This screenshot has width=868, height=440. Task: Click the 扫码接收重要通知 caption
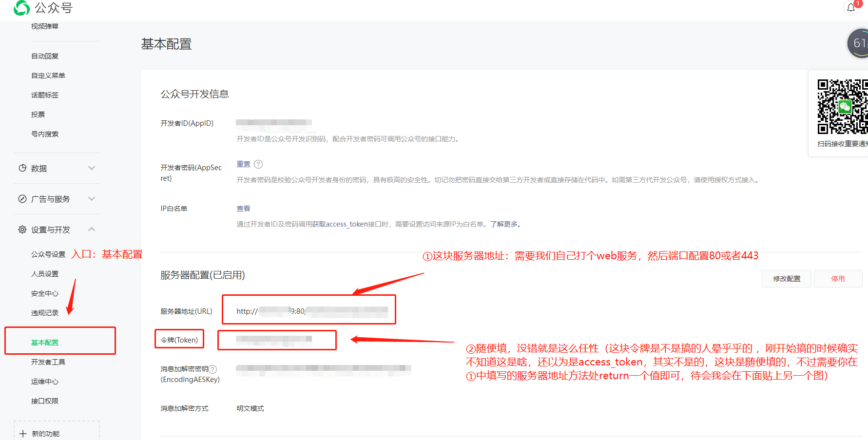(843, 144)
